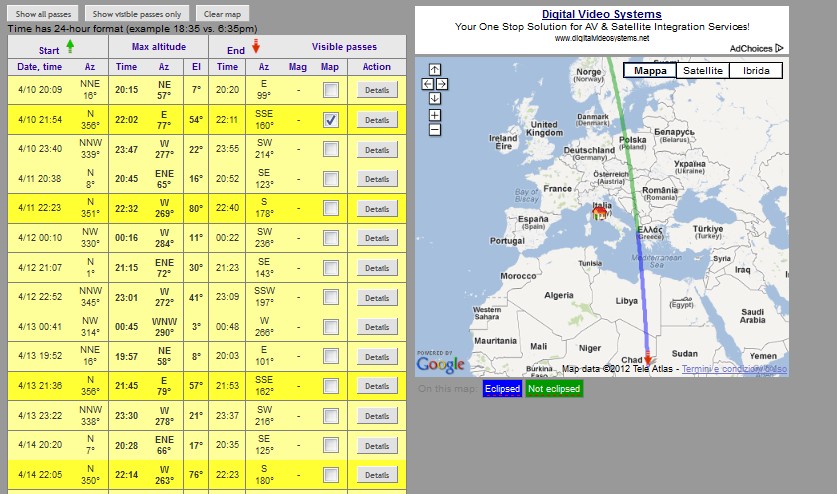Pan the map down with the arrow control
Screen dimensions: 837x494
[435, 98]
